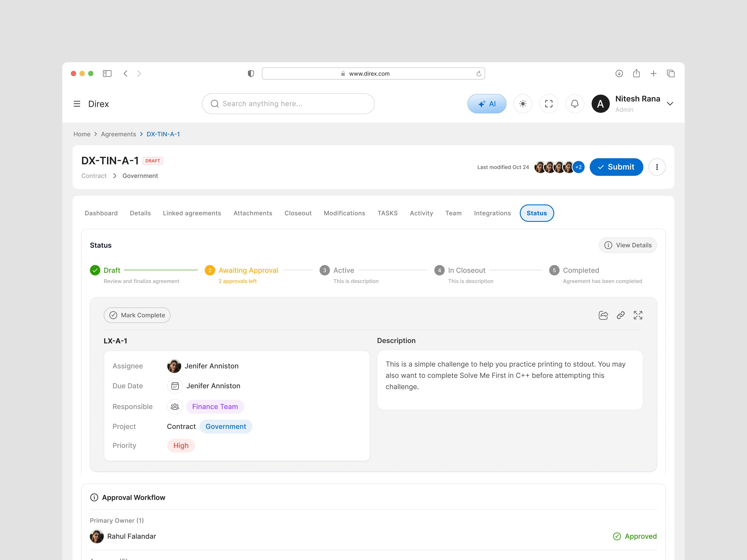Viewport: 747px width, 560px height.
Task: Open the three-dot more options menu
Action: pyautogui.click(x=657, y=167)
